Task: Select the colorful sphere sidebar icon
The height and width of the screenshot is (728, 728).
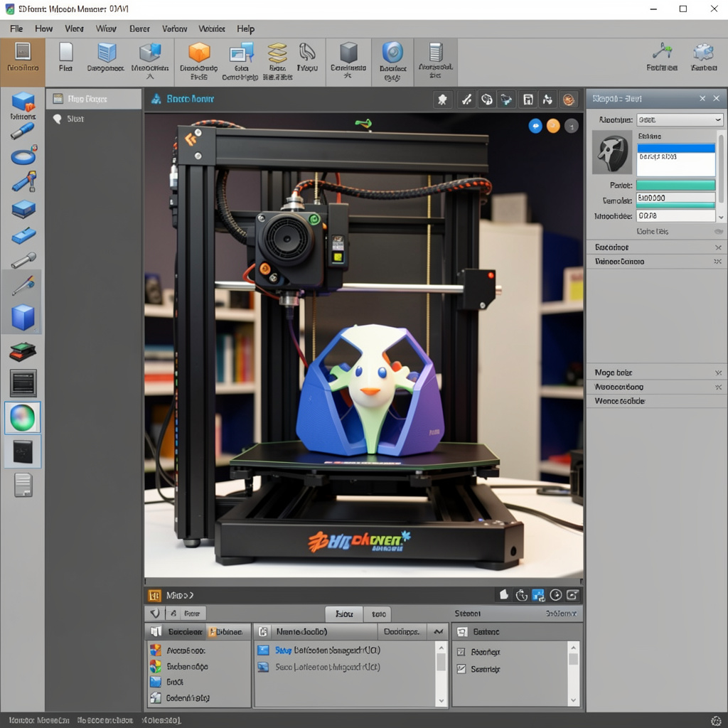Action: 23,417
